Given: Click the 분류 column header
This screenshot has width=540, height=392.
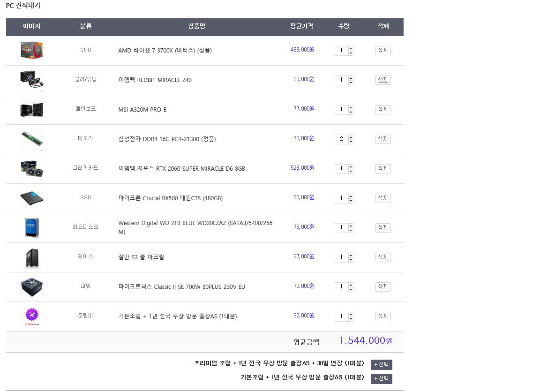Looking at the screenshot, I should (85, 26).
